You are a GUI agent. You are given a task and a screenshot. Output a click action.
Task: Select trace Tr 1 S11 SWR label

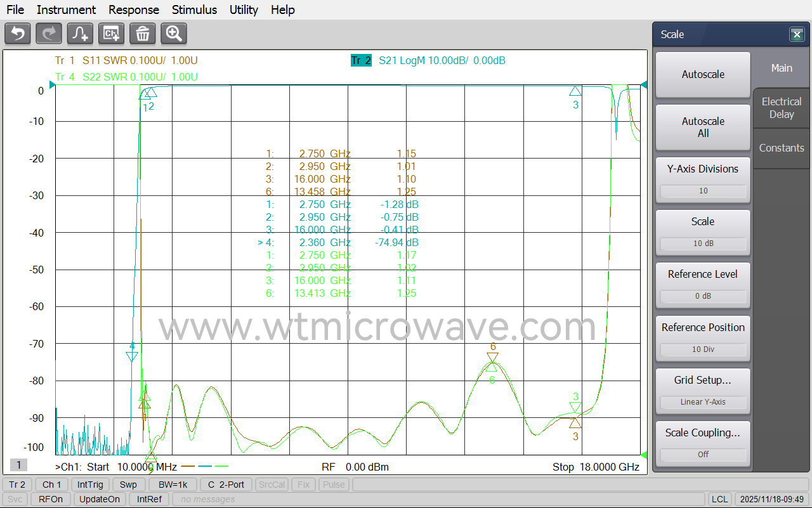(126, 61)
